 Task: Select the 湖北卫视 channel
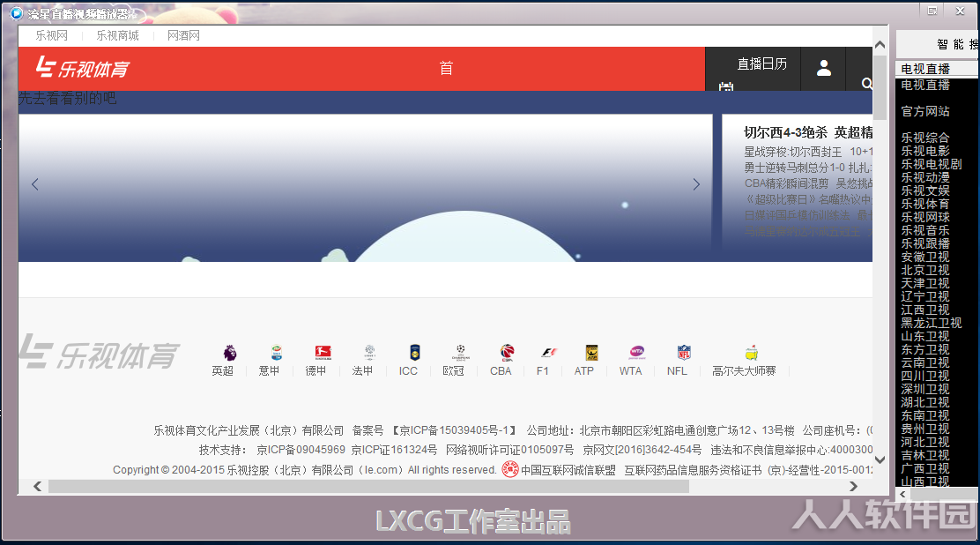pyautogui.click(x=925, y=402)
